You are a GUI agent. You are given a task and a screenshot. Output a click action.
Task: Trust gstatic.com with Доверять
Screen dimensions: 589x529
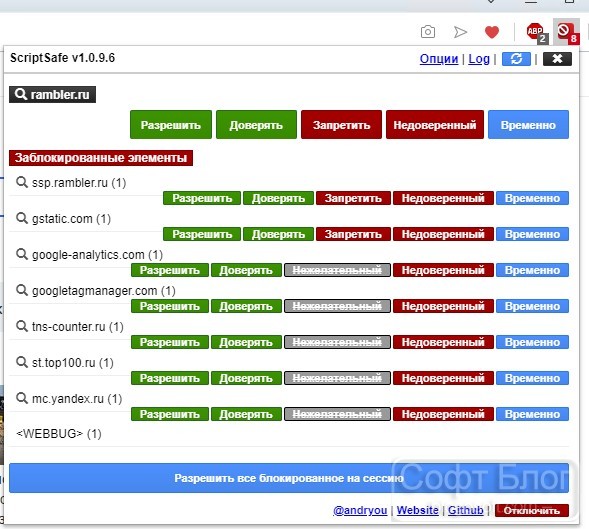point(278,234)
